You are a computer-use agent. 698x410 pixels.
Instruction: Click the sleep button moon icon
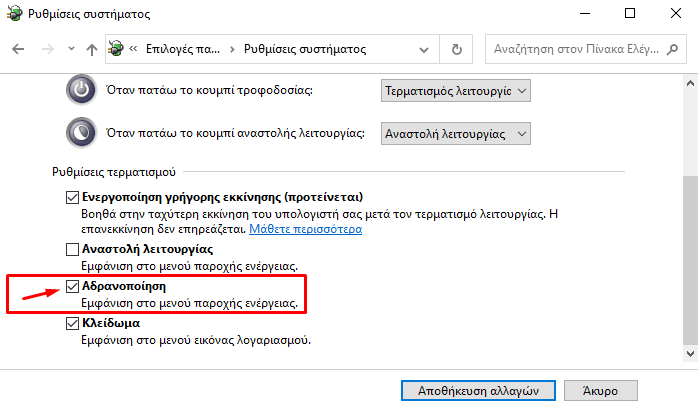[81, 133]
